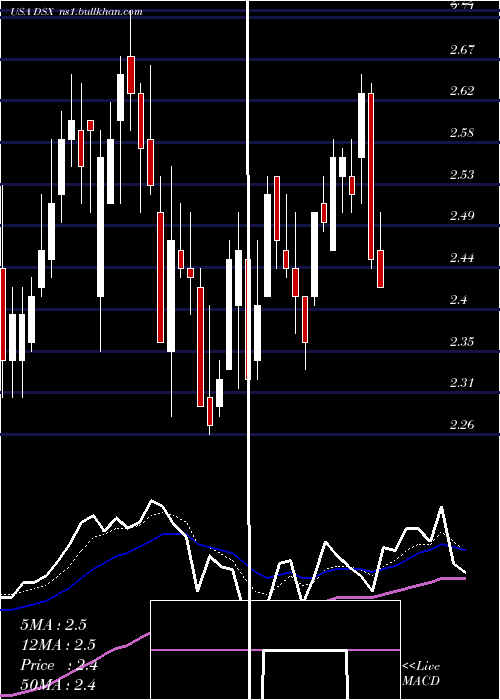The height and width of the screenshot is (700, 500).
Task: Click the 2.53 price axis label
Action: pyautogui.click(x=462, y=174)
